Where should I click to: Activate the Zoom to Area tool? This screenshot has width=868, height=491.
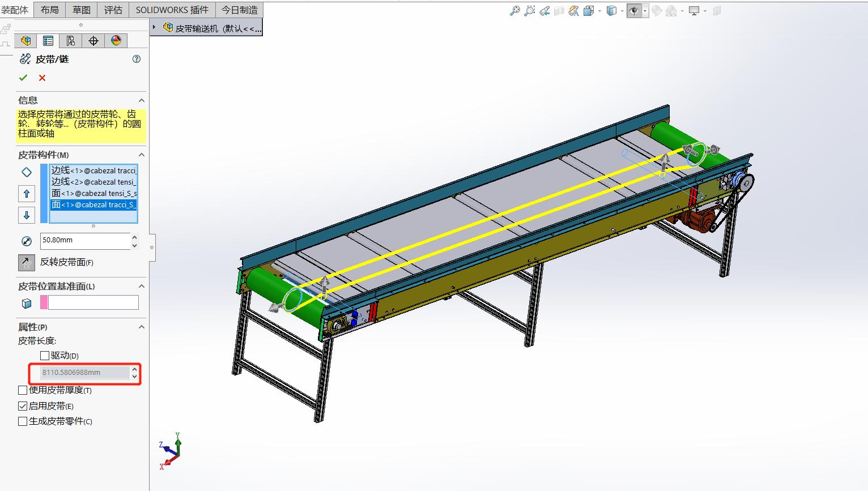529,10
